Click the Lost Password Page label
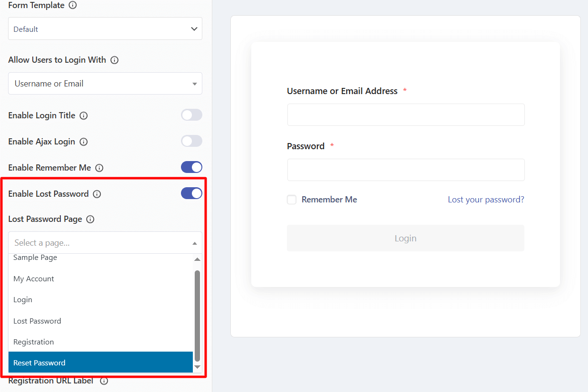The width and height of the screenshot is (588, 392). tap(45, 219)
